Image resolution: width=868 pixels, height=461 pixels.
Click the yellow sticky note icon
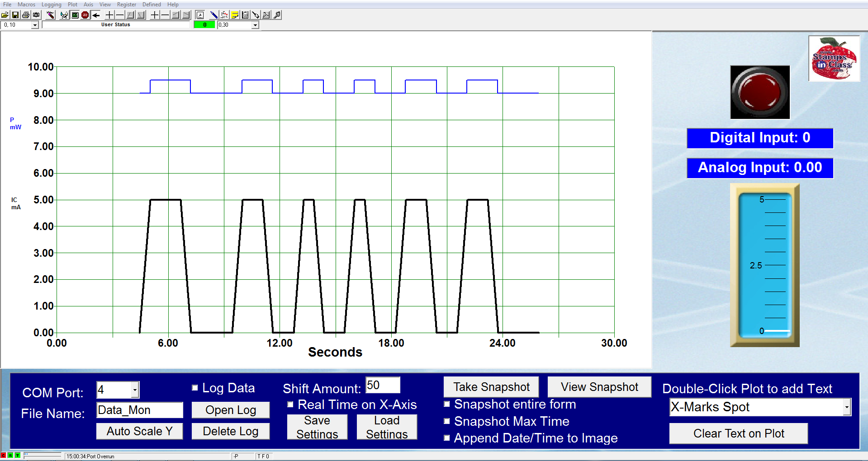(x=235, y=15)
